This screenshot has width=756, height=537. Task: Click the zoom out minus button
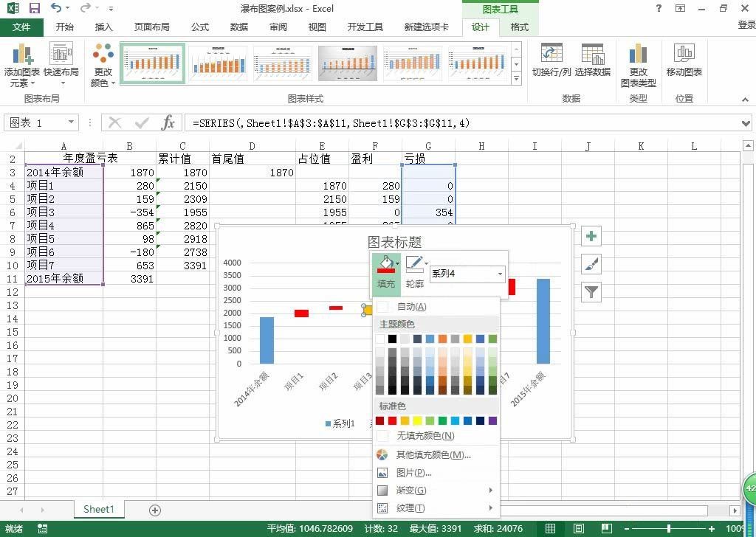tap(627, 529)
